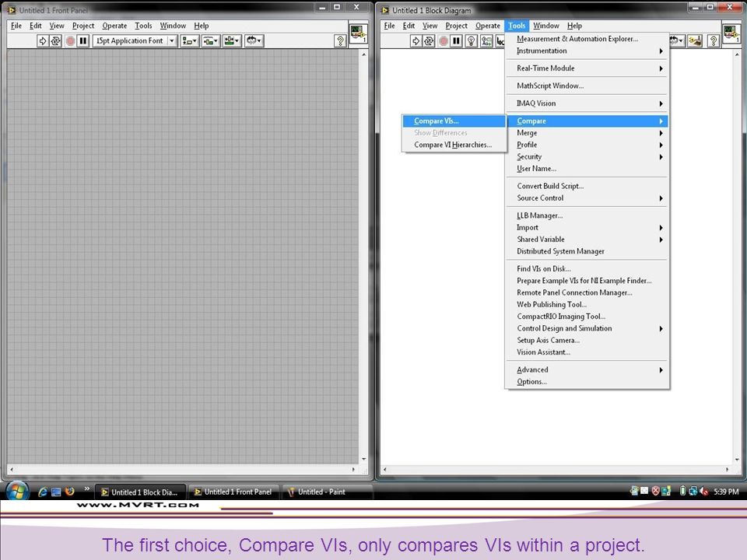The width and height of the screenshot is (747, 560).
Task: Choose Find VIs on Disk...
Action: click(x=587, y=269)
